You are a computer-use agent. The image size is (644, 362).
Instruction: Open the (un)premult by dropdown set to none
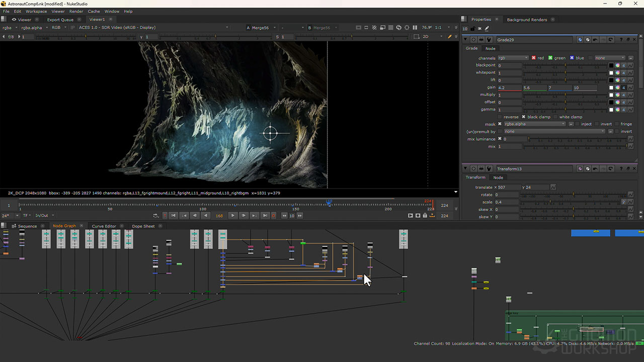coord(553,131)
